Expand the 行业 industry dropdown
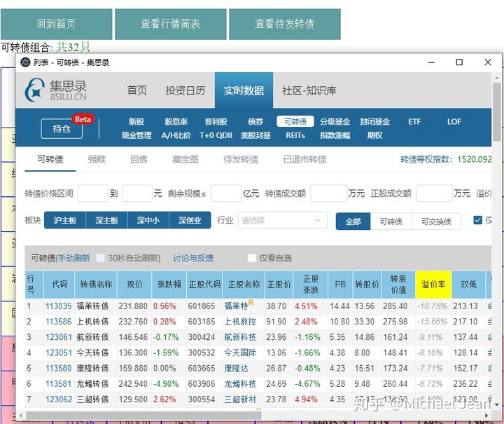This screenshot has width=504, height=424. (282, 221)
